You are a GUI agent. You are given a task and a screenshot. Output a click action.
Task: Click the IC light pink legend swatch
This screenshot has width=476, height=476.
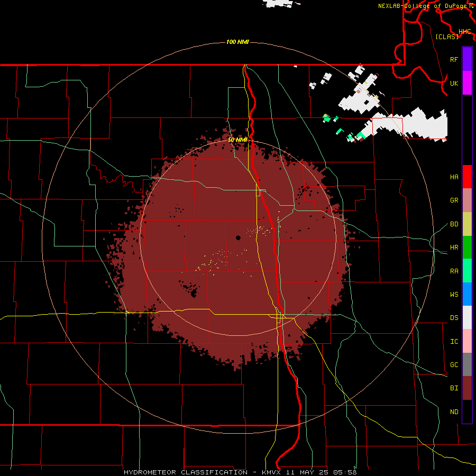[x=467, y=341]
